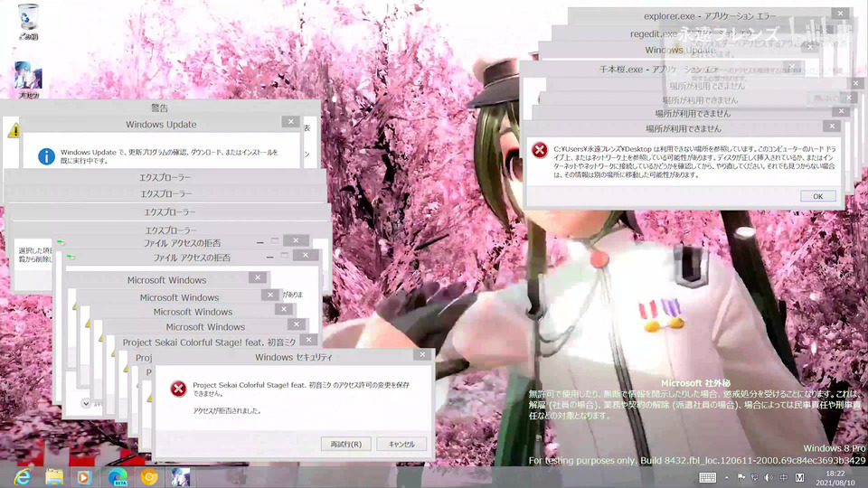Click the blue info icon in Windows Update
Screen dimensions: 868x488
click(46, 156)
